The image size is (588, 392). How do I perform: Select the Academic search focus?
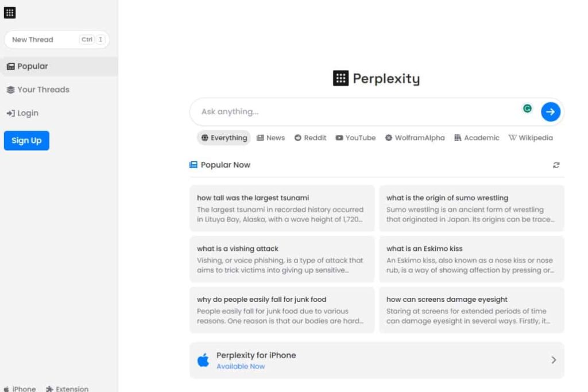coord(477,138)
